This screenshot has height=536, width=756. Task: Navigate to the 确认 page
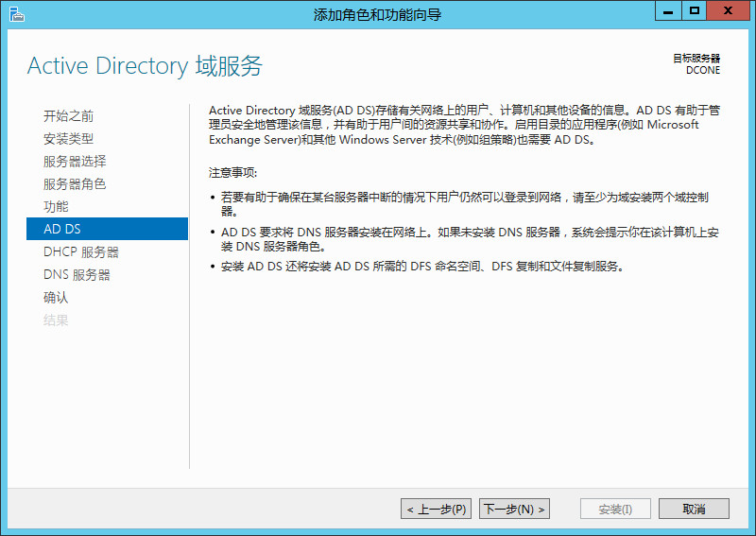[56, 298]
